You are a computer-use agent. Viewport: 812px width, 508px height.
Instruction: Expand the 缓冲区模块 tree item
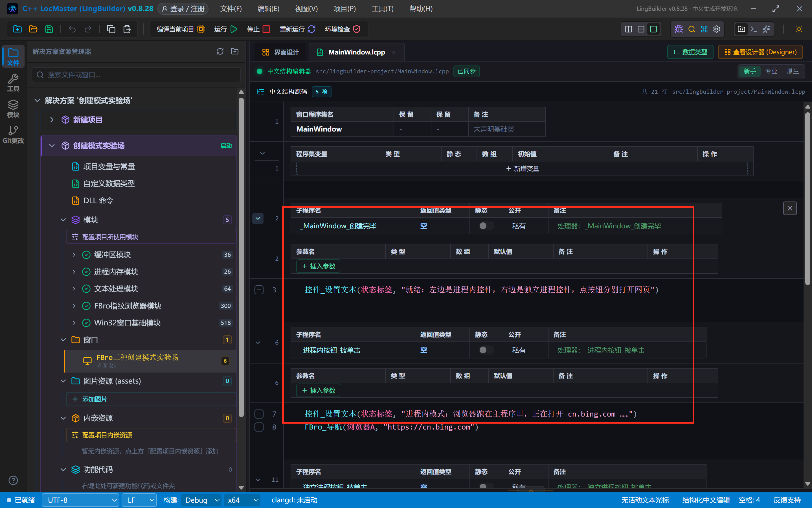pos(74,255)
